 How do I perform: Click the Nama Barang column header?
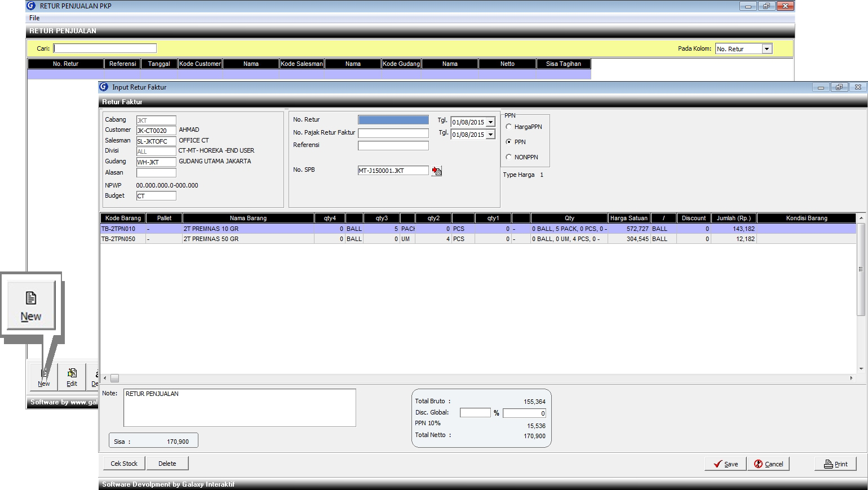pyautogui.click(x=248, y=218)
